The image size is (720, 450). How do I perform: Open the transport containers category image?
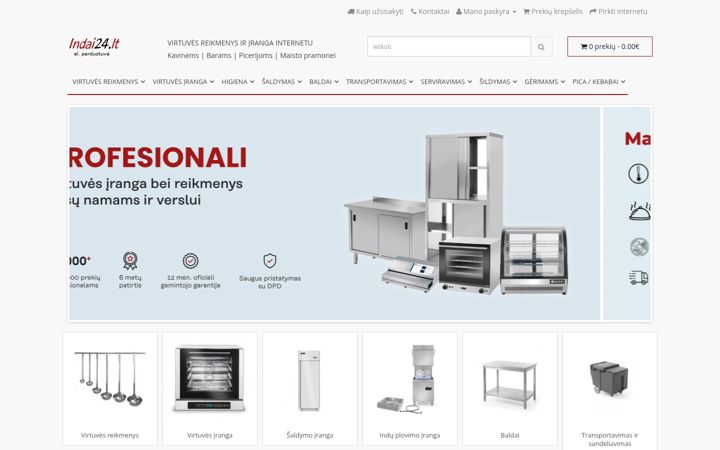tap(609, 379)
